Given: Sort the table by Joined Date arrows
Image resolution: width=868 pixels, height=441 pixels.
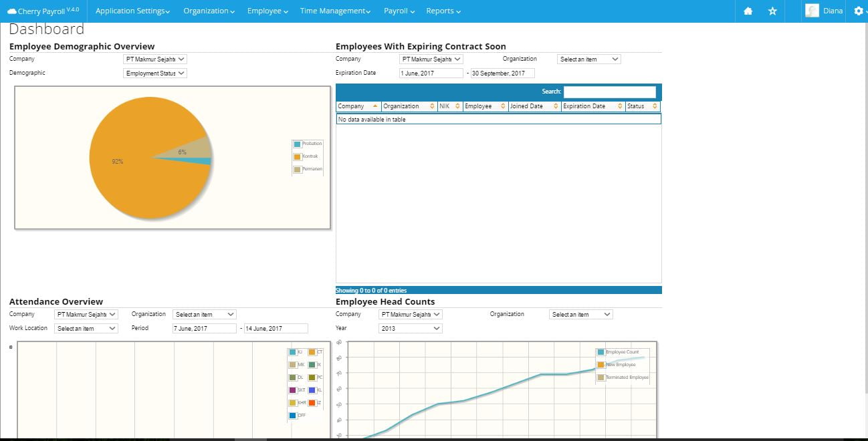Looking at the screenshot, I should pyautogui.click(x=556, y=106).
